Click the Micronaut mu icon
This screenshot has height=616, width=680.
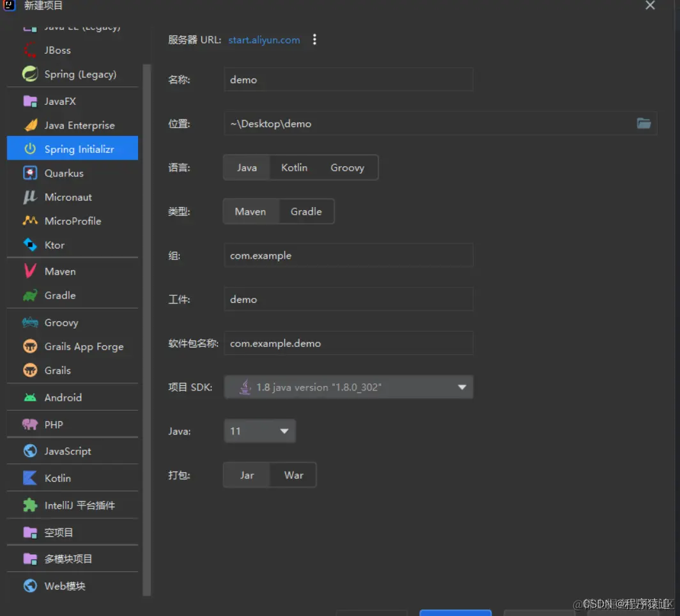coord(30,197)
